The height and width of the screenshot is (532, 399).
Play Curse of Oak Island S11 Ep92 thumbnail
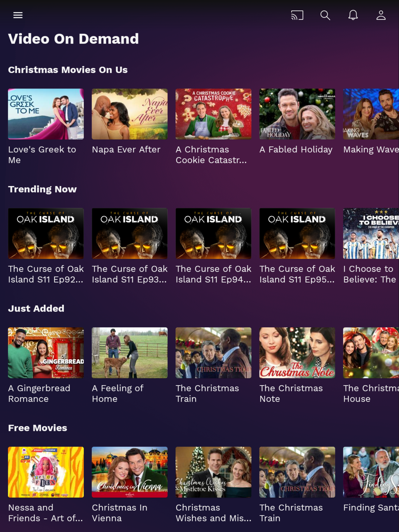coord(46,233)
